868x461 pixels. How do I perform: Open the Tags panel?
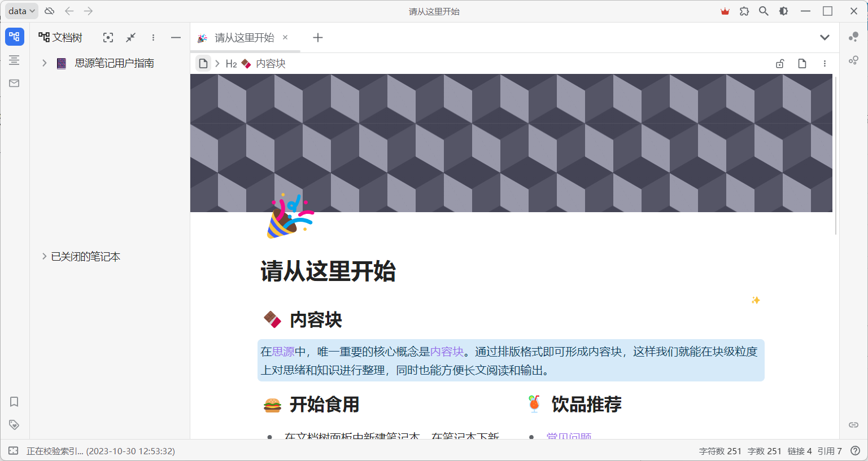(x=14, y=425)
